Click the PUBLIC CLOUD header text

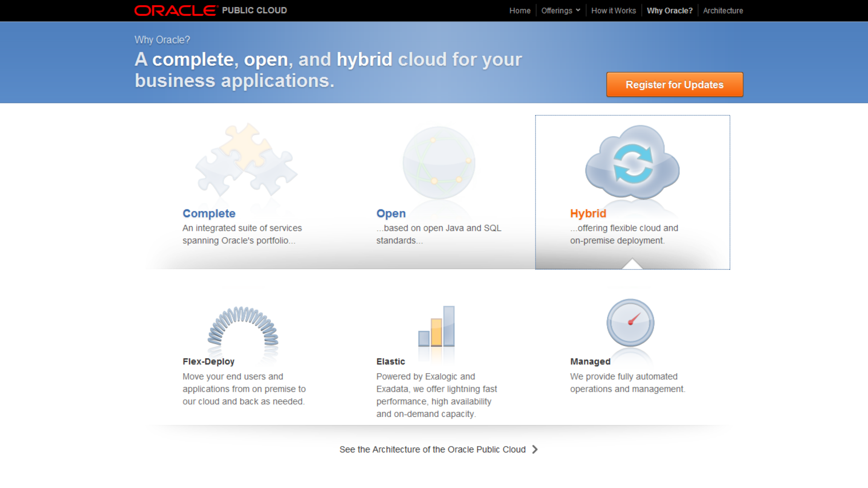[x=254, y=11]
